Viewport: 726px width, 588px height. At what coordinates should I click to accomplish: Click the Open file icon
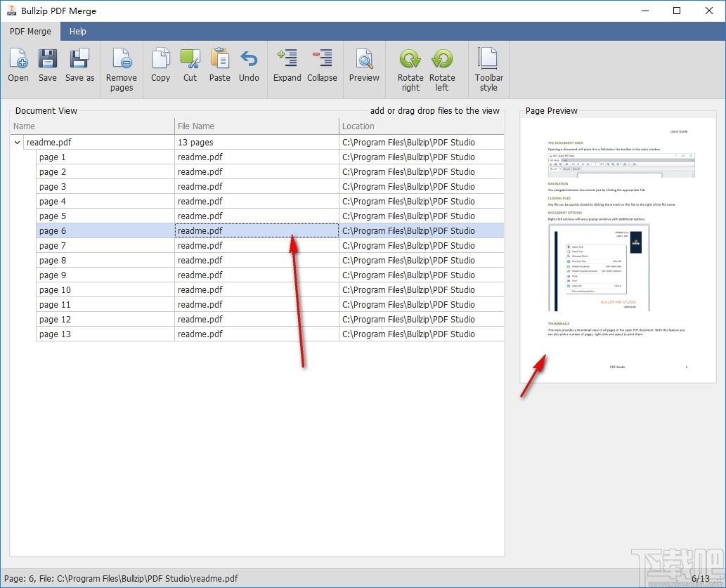coord(18,65)
